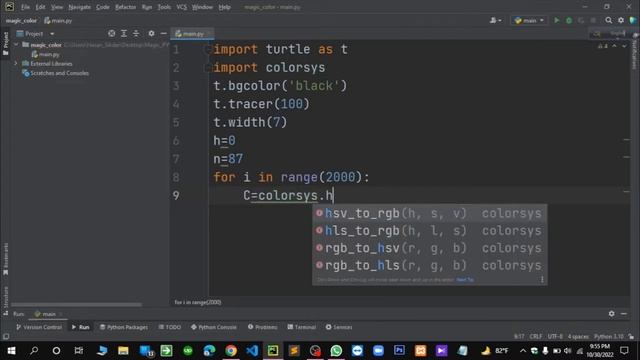The width and height of the screenshot is (640, 360).
Task: Open WhatsApp from taskbar
Action: coord(336,351)
